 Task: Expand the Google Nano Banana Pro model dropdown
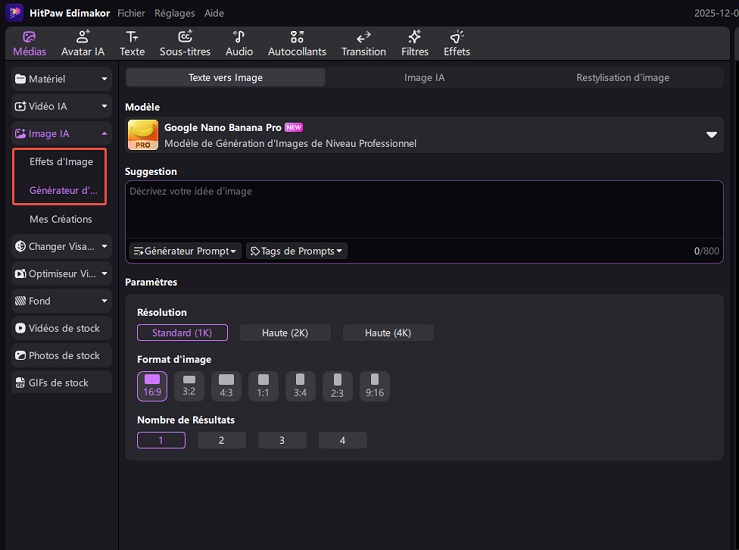(x=712, y=135)
